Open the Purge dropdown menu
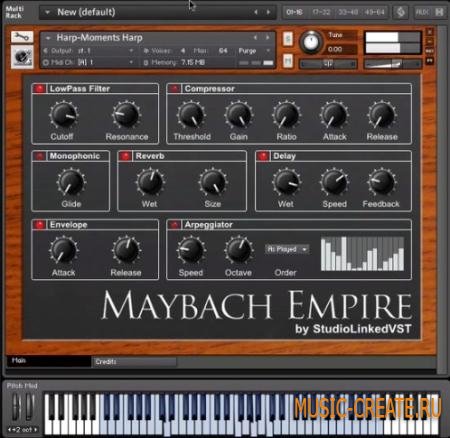Screen dimensions: 450x438 pyautogui.click(x=254, y=51)
